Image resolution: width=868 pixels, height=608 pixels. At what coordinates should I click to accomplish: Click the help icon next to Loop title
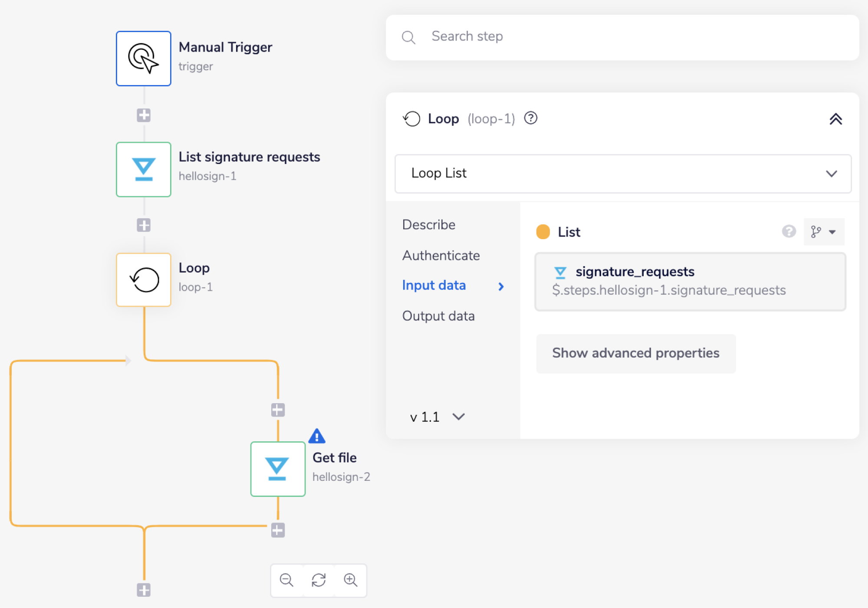[531, 118]
